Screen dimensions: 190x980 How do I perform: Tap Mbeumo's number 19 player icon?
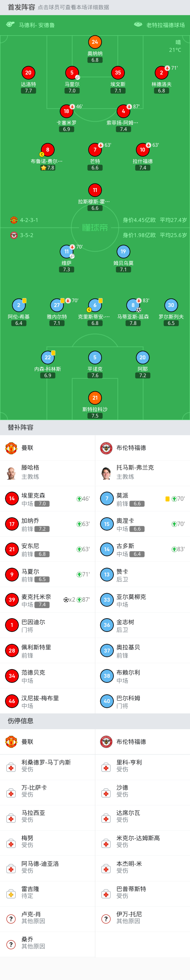[x=123, y=252]
